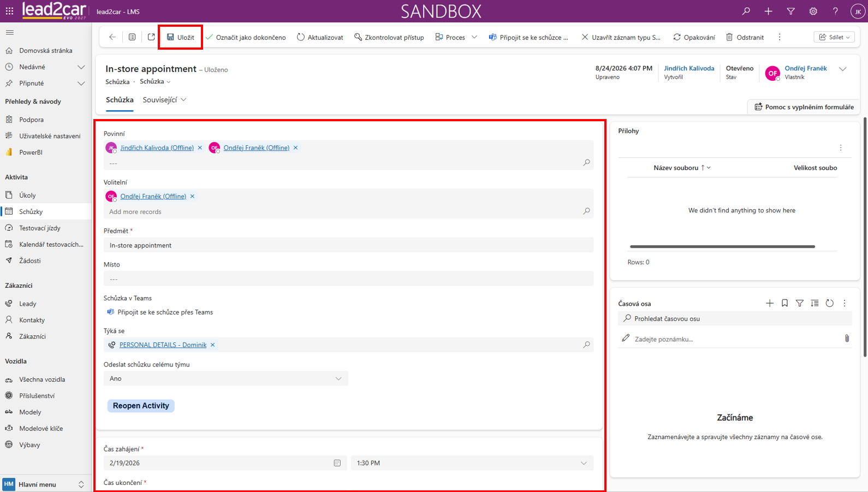This screenshot has width=868, height=492.
Task: Select the Schůzka tab
Action: pos(120,100)
